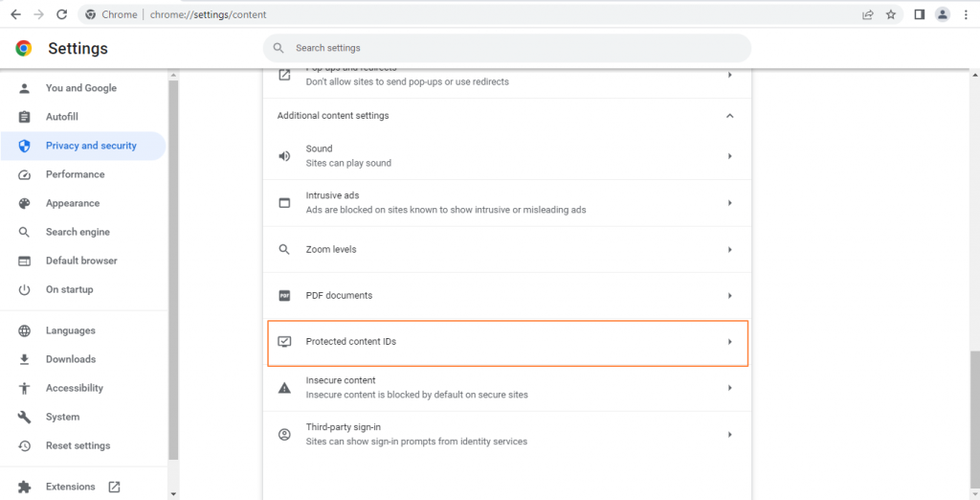Click the browser reload page icon
980x500 pixels.
tap(62, 14)
